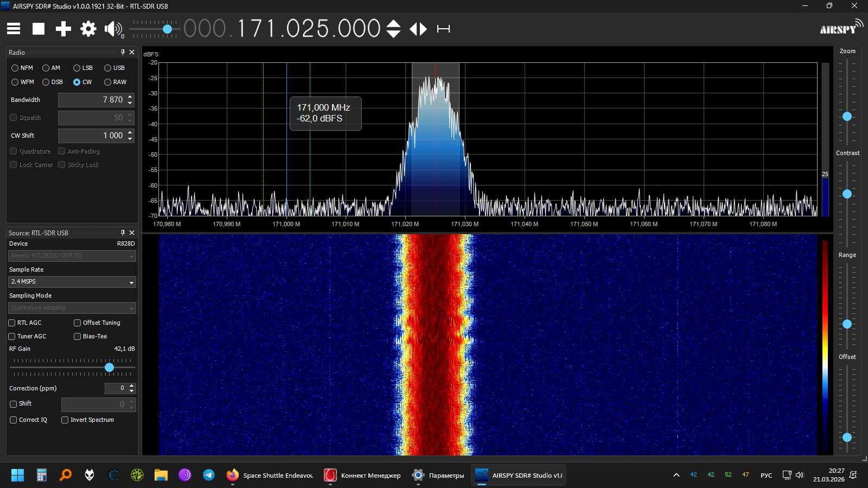The image size is (868, 488).
Task: Toggle the step size snap icon
Action: tap(443, 29)
